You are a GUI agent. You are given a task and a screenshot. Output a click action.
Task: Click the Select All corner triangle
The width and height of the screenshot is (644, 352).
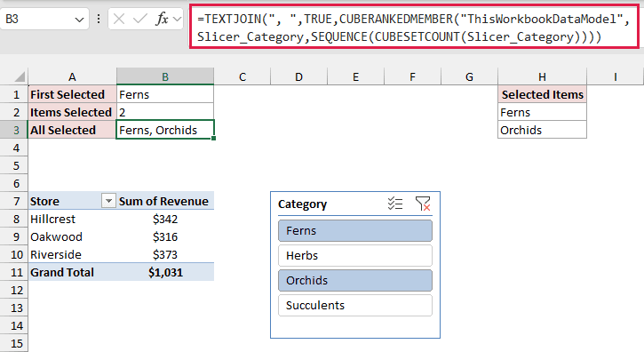point(20,77)
